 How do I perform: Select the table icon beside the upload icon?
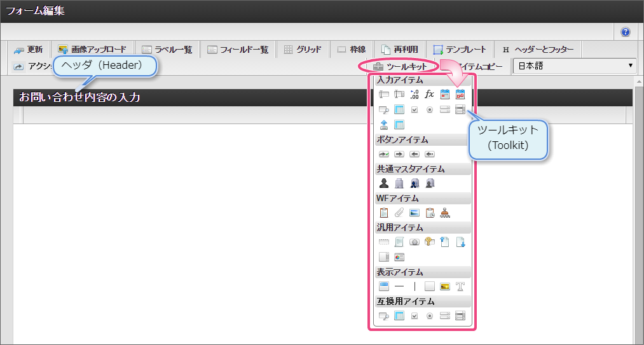click(399, 124)
